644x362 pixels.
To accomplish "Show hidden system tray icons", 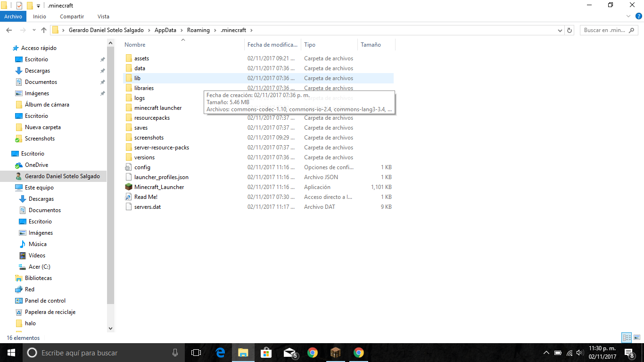I will [x=546, y=353].
